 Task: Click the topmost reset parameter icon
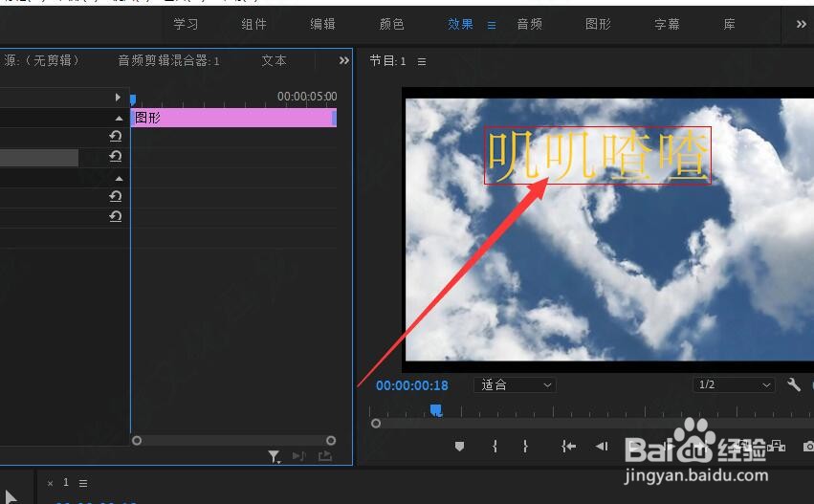(x=115, y=137)
